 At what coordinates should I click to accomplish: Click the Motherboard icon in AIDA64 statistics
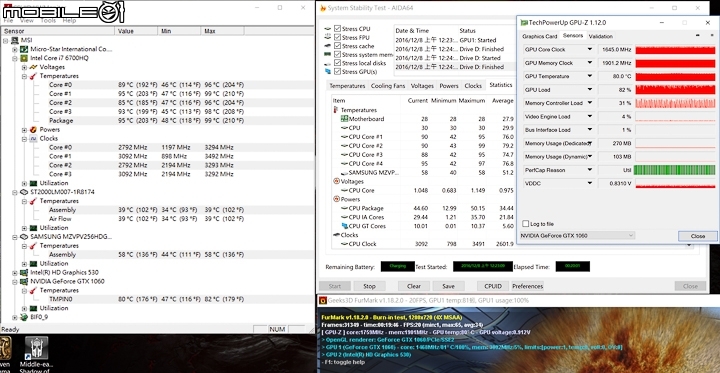coord(344,119)
